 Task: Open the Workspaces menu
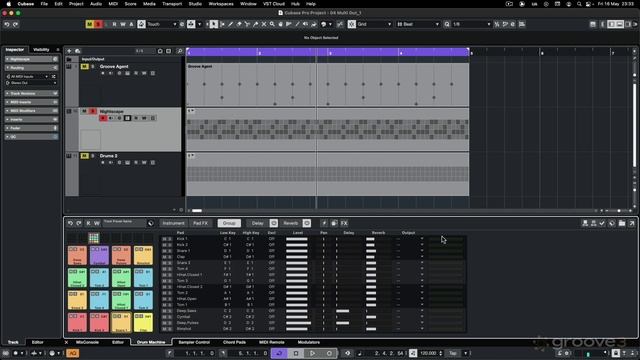click(x=221, y=4)
